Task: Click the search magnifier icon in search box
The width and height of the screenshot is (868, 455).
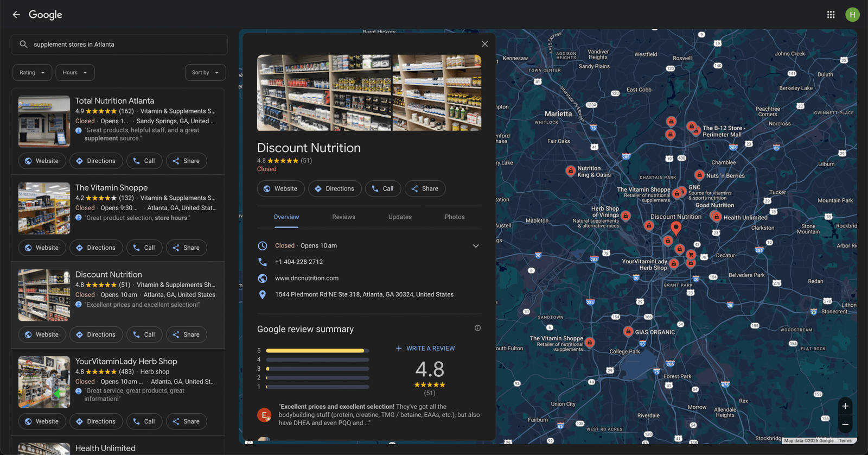Action: [x=23, y=45]
